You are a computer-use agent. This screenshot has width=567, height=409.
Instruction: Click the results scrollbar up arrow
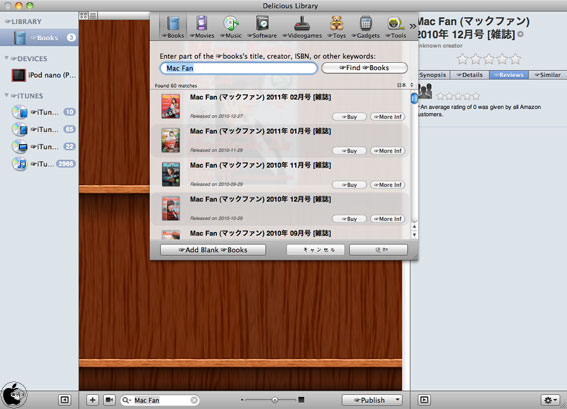click(x=414, y=227)
